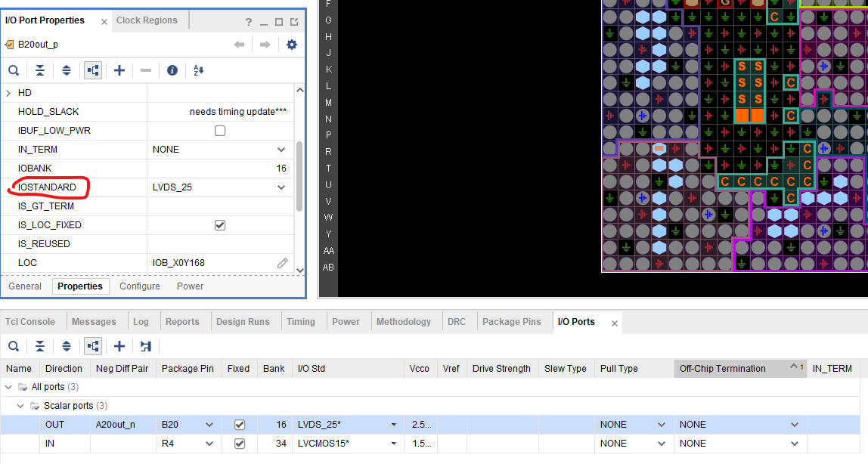Go to next object with forward arrow
The height and width of the screenshot is (464, 868).
[265, 45]
